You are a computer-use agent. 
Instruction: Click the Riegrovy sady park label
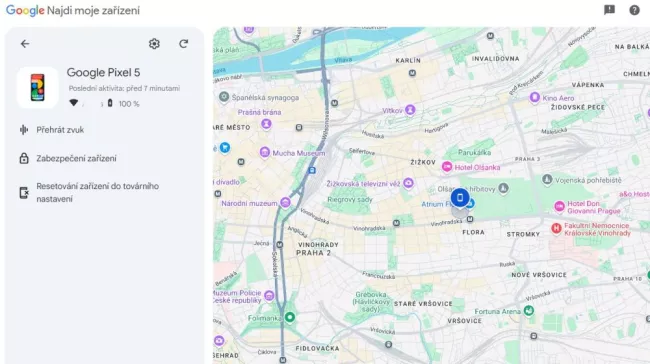[350, 199]
